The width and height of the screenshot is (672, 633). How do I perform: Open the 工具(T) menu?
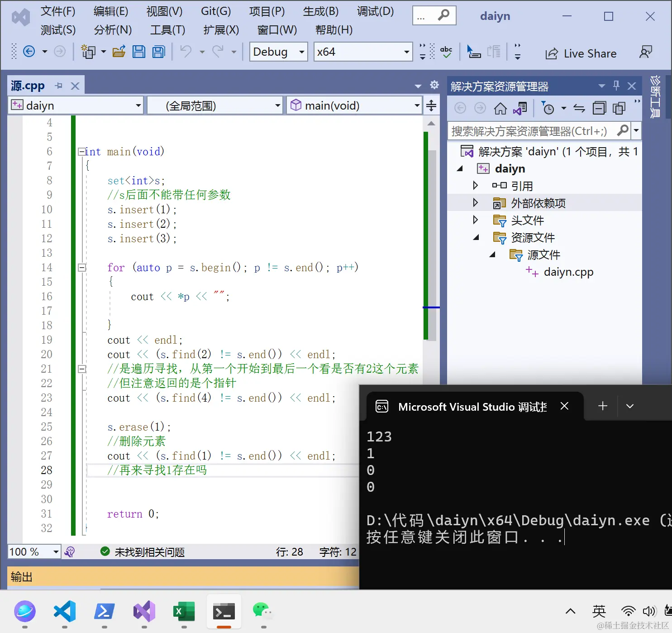(x=168, y=30)
